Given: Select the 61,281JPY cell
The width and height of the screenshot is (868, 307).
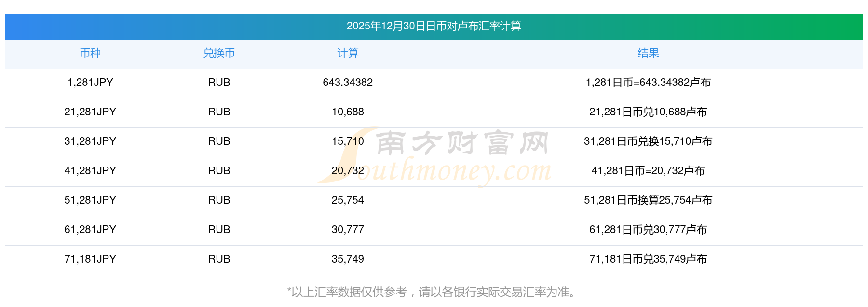Looking at the screenshot, I should click(x=90, y=230).
